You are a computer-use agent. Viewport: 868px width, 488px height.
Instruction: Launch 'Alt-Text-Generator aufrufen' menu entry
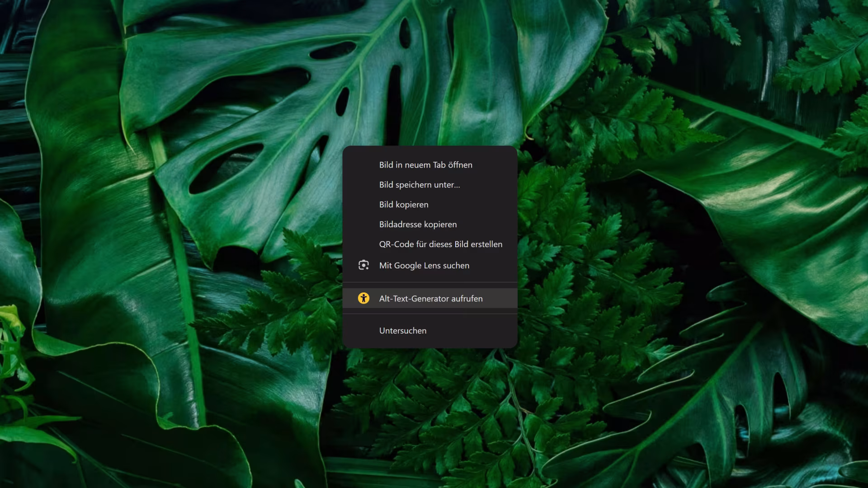430,299
